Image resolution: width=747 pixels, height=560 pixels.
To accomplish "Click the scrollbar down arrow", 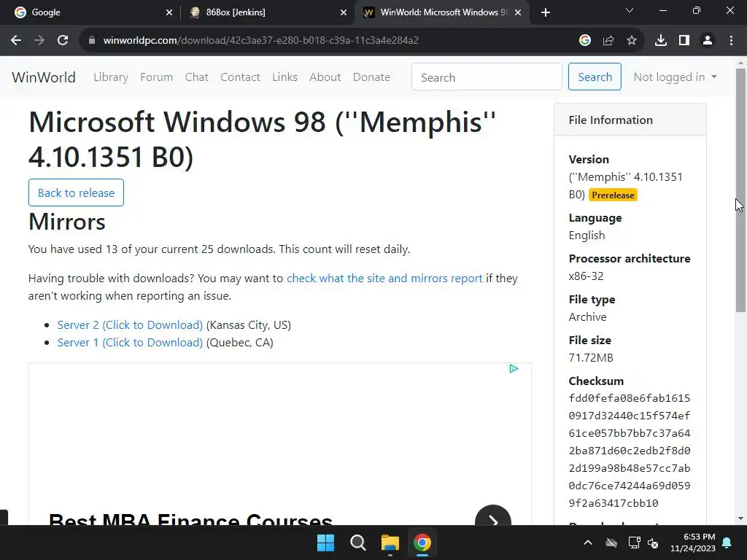I will 740,518.
